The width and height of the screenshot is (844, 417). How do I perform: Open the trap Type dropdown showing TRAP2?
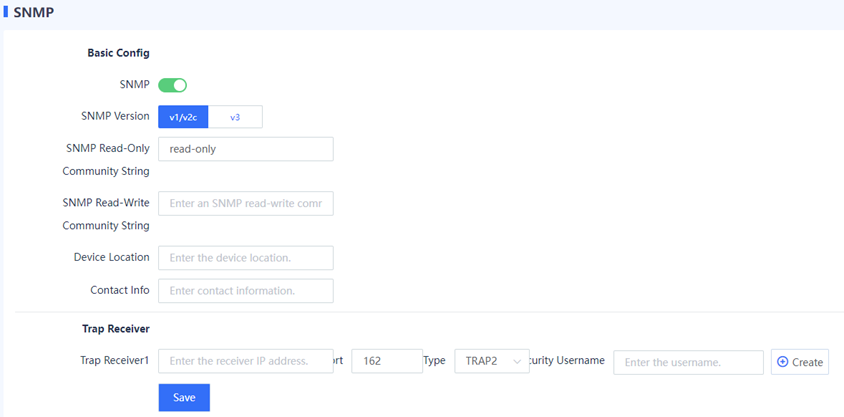coord(492,362)
